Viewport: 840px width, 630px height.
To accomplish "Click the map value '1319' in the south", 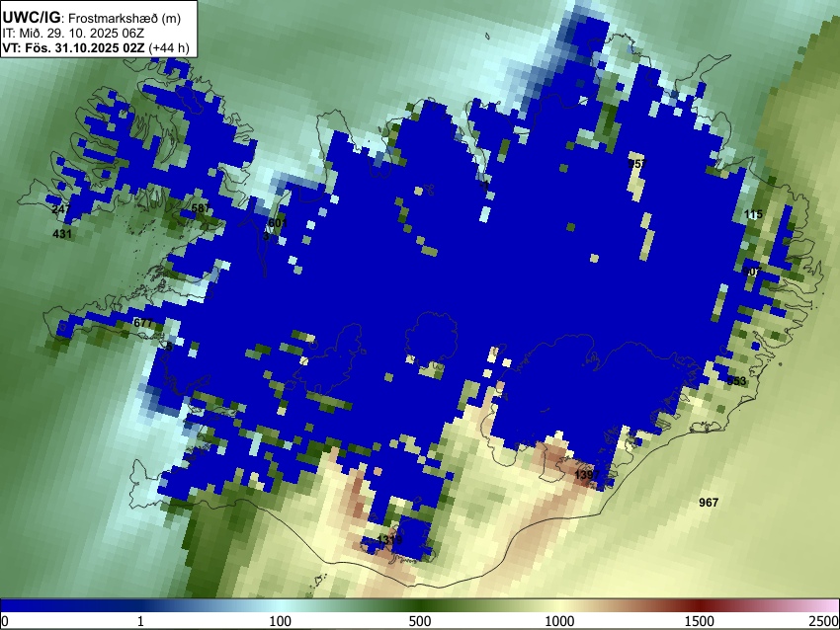I will click(x=389, y=539).
